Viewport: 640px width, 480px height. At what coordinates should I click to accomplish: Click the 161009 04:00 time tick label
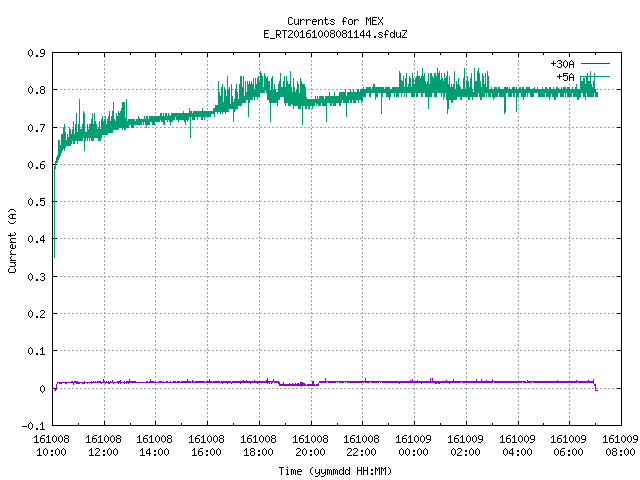(517, 445)
